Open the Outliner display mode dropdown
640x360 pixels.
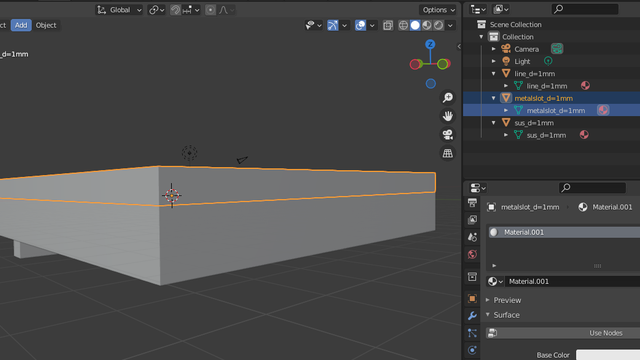(x=478, y=9)
